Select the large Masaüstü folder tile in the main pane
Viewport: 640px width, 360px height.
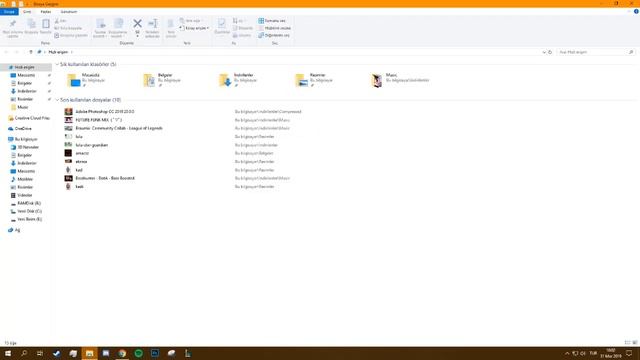(87, 80)
